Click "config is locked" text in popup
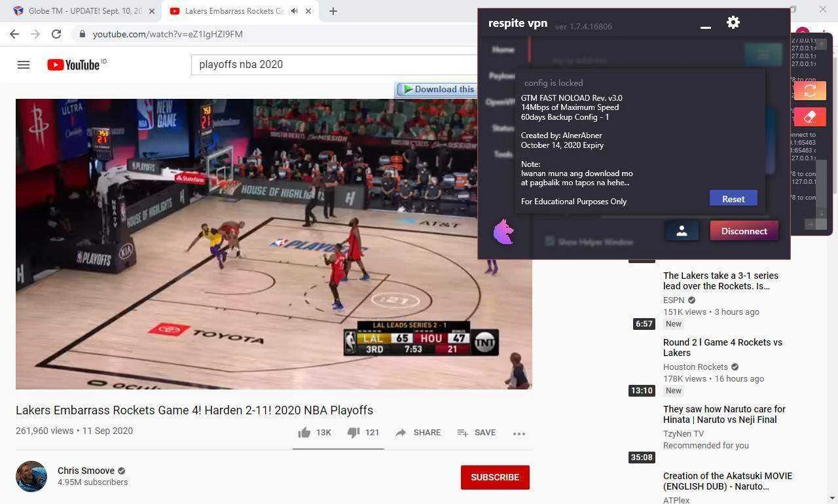 pos(553,83)
